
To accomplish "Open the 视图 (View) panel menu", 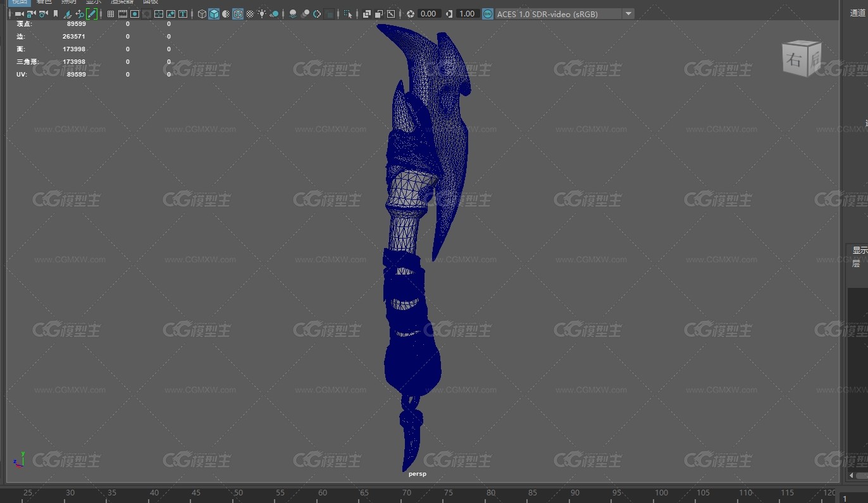I will point(21,2).
